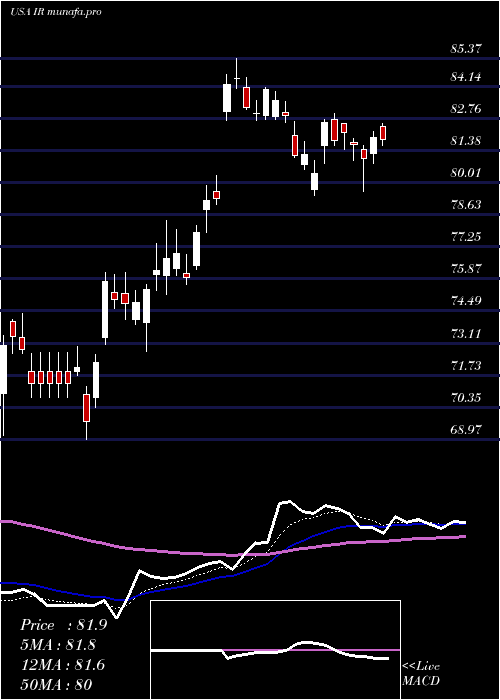500x700 pixels.
Task: Select the 70.35 price axis label
Action: click(x=466, y=397)
